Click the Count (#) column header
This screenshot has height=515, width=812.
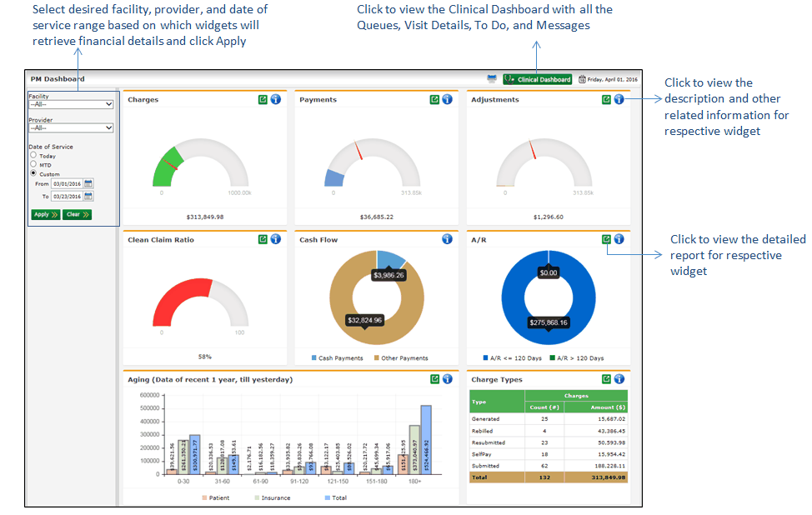(x=544, y=407)
